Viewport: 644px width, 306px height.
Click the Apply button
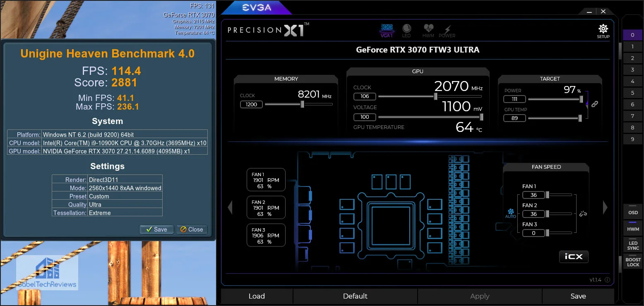pos(480,296)
